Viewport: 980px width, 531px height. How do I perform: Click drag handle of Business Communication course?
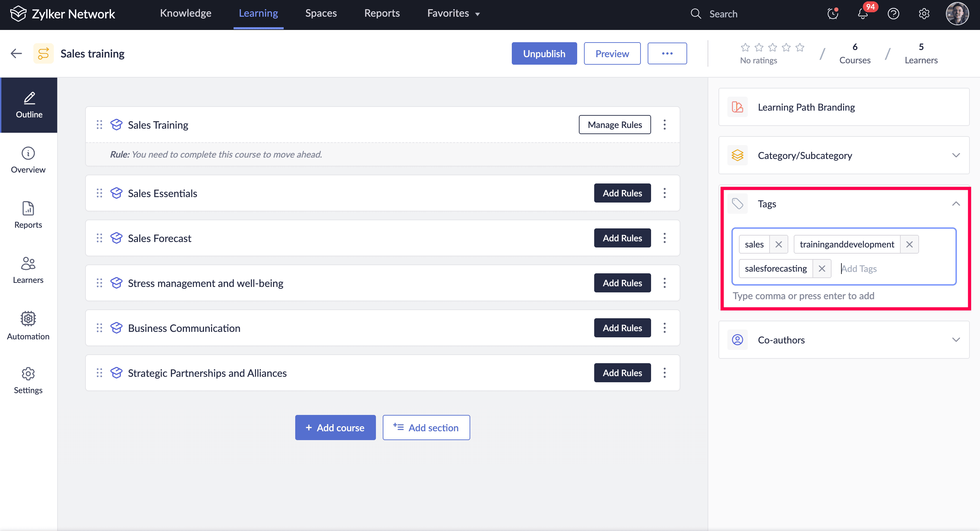click(x=99, y=328)
